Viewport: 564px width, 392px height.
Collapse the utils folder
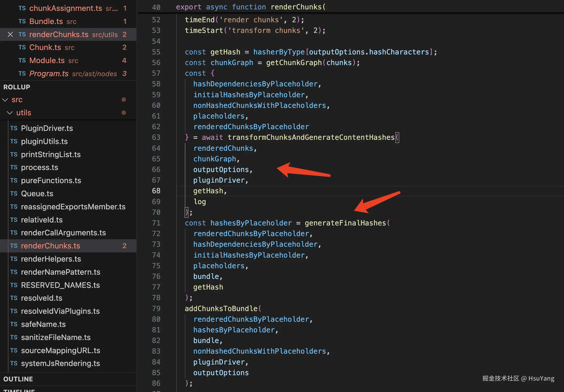coord(10,113)
